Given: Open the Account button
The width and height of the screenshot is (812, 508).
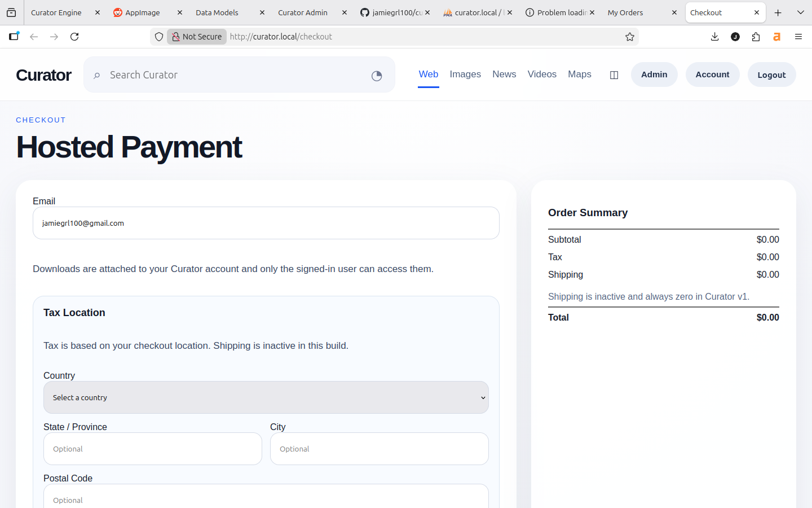Looking at the screenshot, I should (x=712, y=74).
